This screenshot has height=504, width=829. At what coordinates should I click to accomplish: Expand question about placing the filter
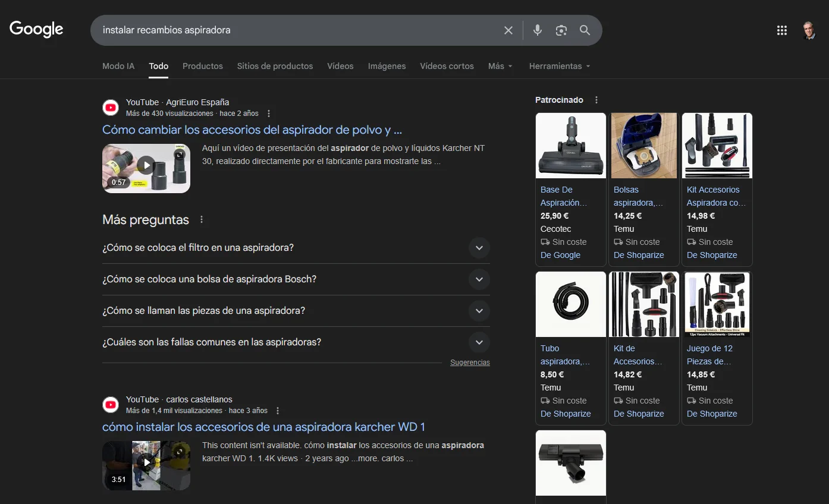coord(479,248)
